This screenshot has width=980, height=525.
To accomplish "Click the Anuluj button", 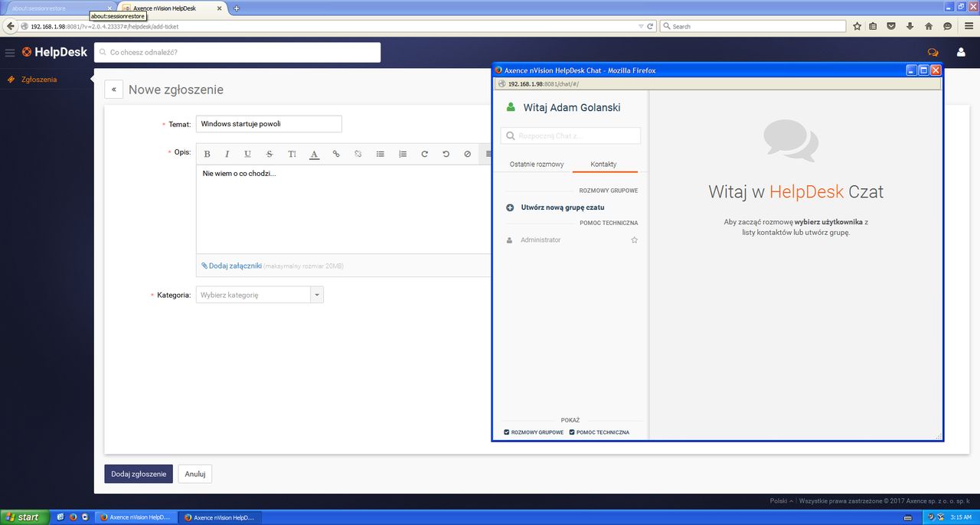I will 195,474.
